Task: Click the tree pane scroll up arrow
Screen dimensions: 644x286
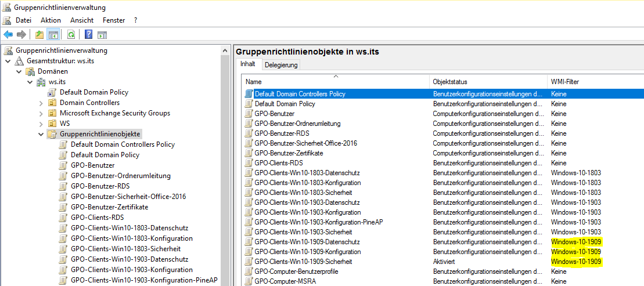Action: [x=225, y=50]
